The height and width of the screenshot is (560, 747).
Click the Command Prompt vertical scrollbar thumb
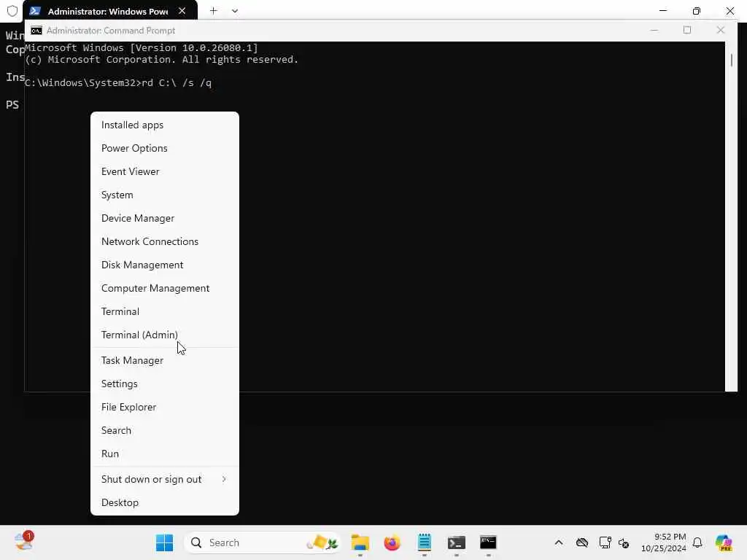pos(731,60)
